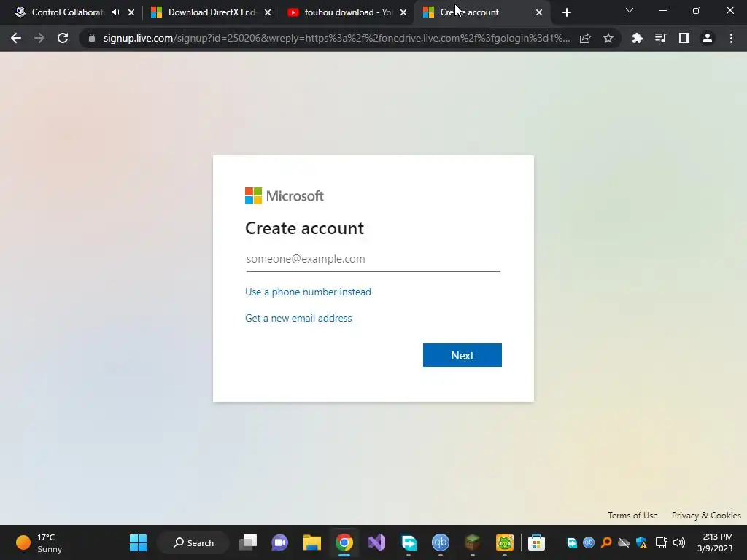Close the touhou download tab

(403, 12)
